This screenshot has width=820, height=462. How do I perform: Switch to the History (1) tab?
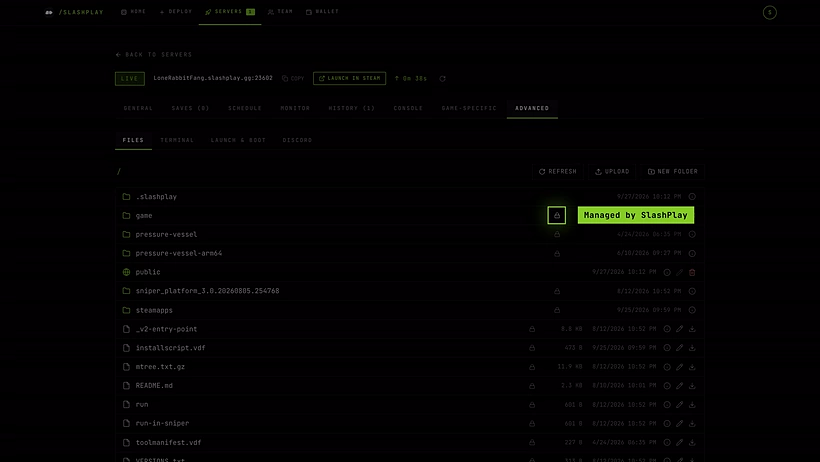(351, 108)
